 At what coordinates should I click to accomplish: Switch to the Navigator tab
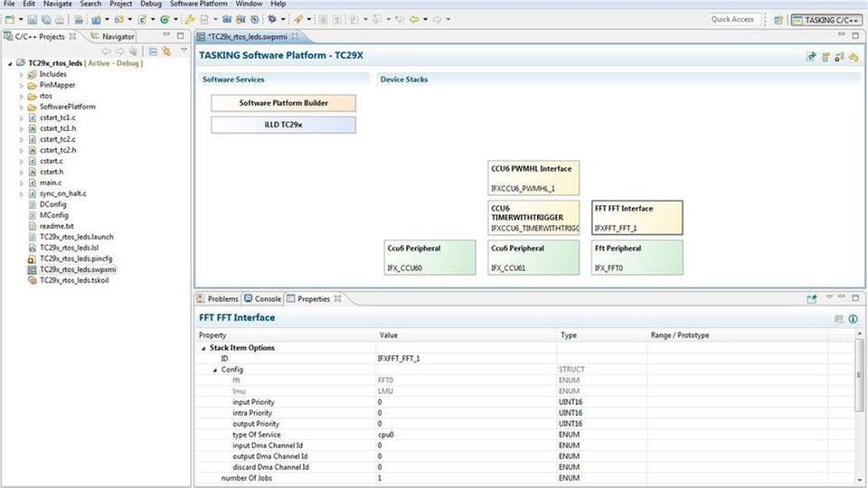coord(112,36)
